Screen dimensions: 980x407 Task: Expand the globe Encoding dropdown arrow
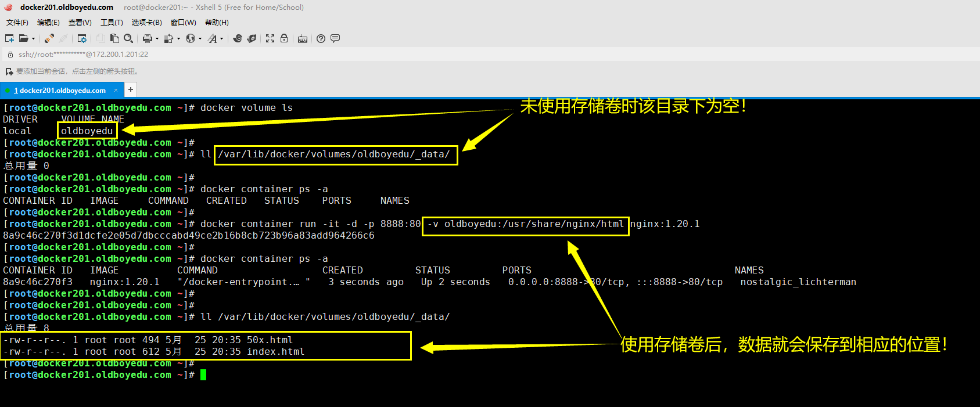200,39
